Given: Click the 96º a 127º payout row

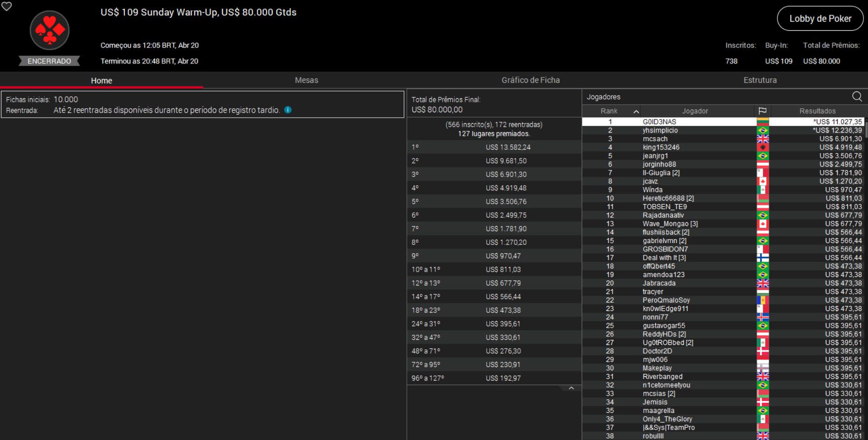Looking at the screenshot, I should pos(494,378).
